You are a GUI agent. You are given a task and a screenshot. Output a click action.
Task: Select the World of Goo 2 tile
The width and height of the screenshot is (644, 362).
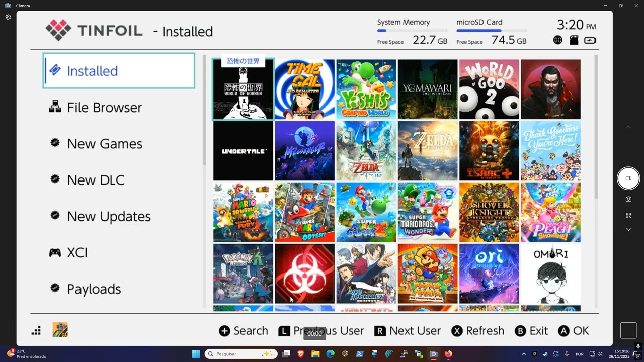[x=489, y=89]
